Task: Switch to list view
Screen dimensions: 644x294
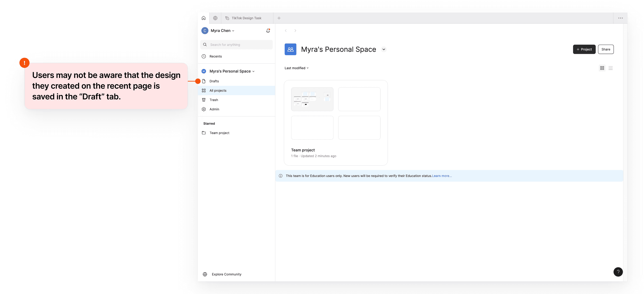Action: [610, 68]
